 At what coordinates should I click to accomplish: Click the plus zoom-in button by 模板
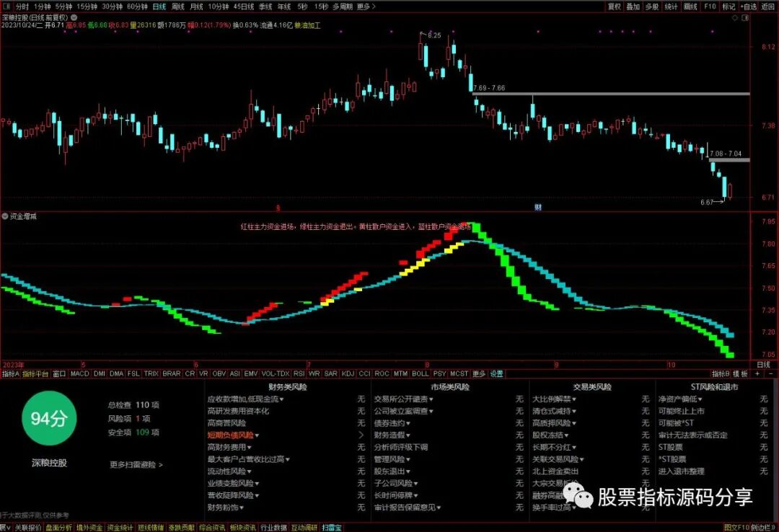(x=757, y=373)
